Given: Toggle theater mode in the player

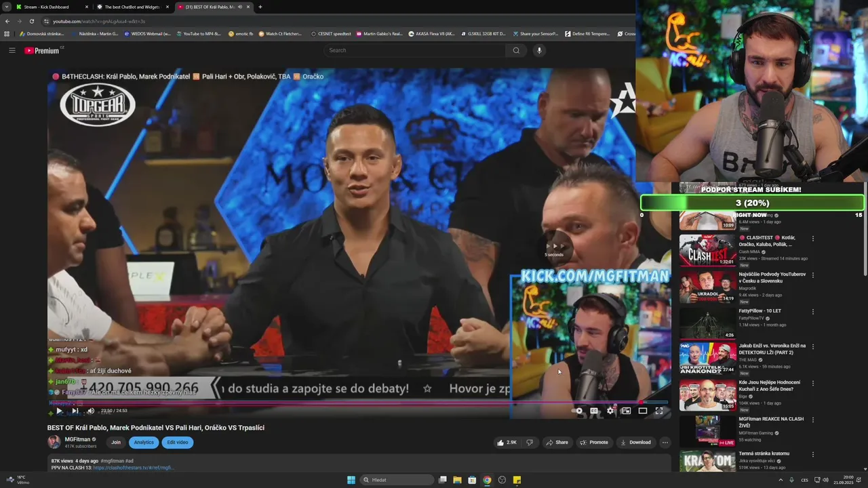Looking at the screenshot, I should click(643, 411).
